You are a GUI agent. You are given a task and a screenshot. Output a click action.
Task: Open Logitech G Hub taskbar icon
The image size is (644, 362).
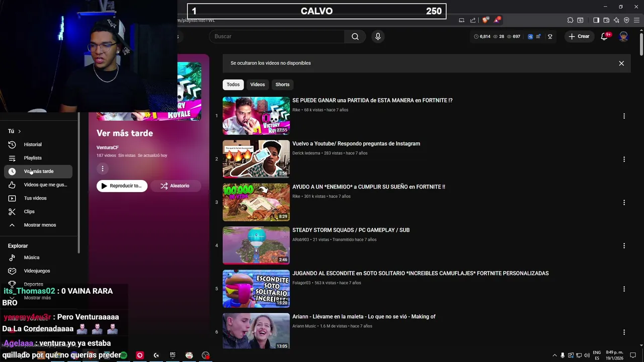click(x=156, y=355)
